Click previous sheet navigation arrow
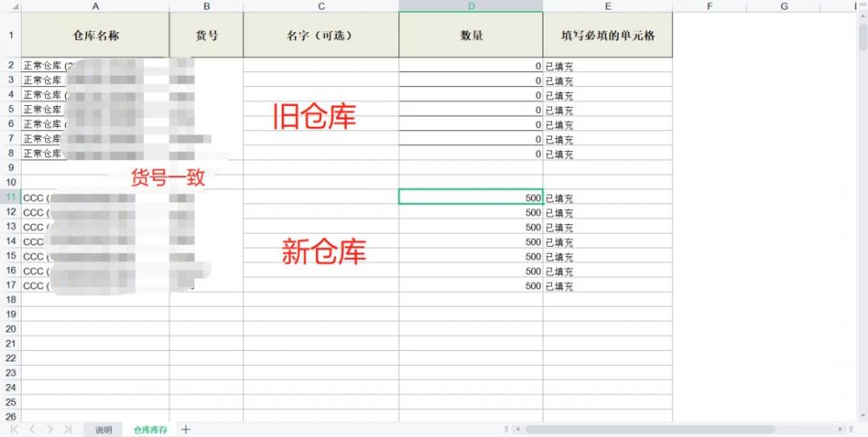The image size is (868, 437). [x=32, y=429]
